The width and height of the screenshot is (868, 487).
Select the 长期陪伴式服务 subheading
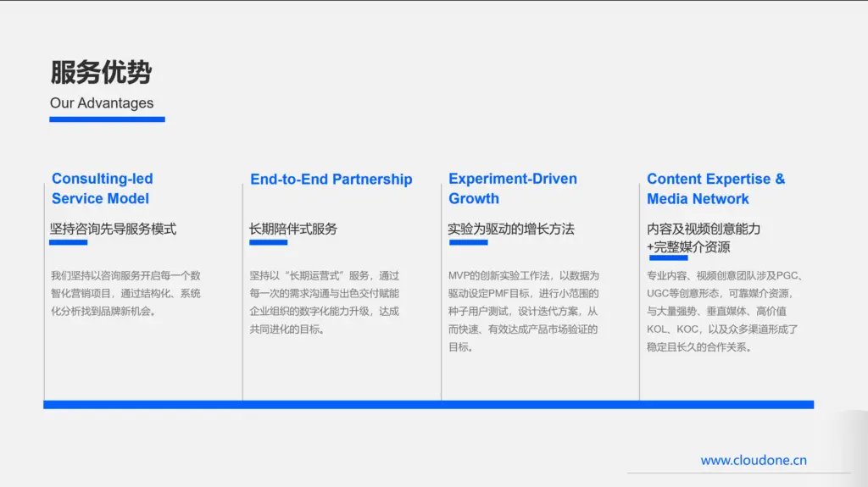[293, 229]
